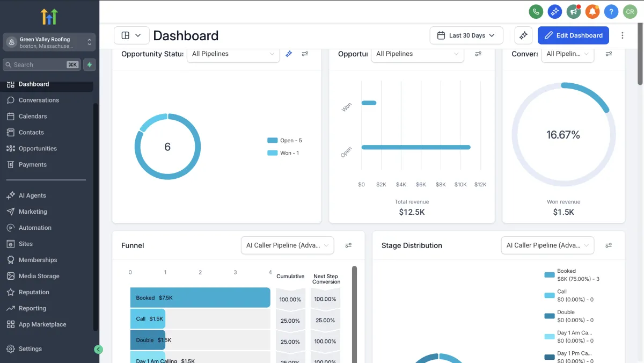Click the Payments sidebar icon
Viewport: 644px width, 363px height.
(x=10, y=165)
